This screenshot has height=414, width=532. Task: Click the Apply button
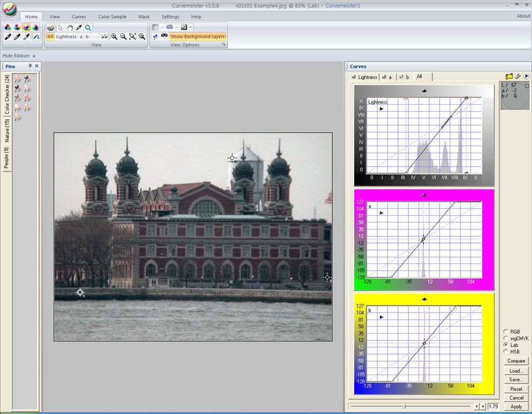(516, 406)
